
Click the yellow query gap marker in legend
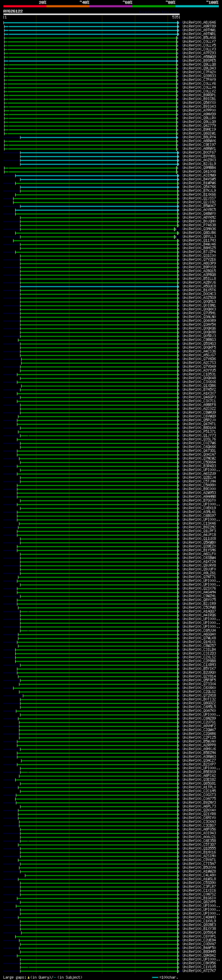(x=28, y=977)
